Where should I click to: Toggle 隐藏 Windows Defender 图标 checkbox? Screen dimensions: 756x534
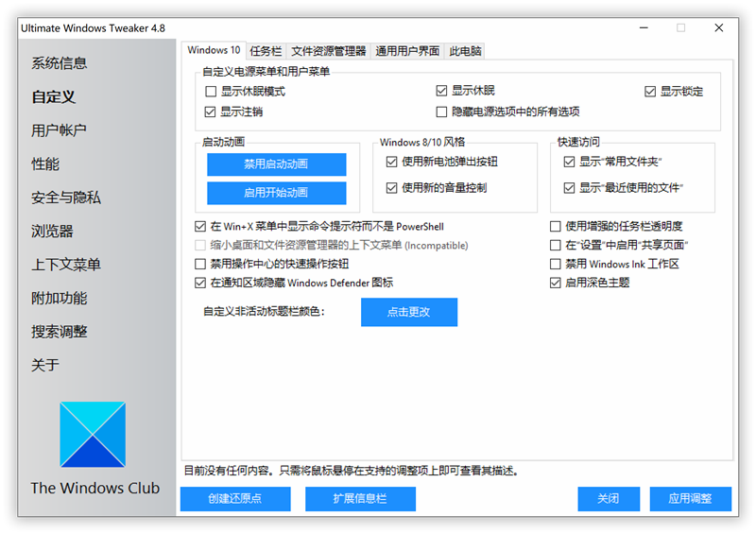pos(200,283)
